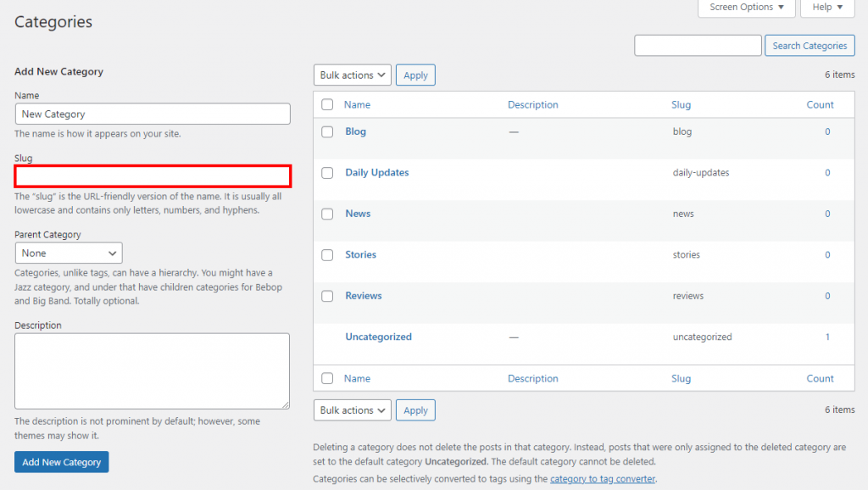Check the checkbox next to Daily Updates
The image size is (868, 490).
click(327, 172)
